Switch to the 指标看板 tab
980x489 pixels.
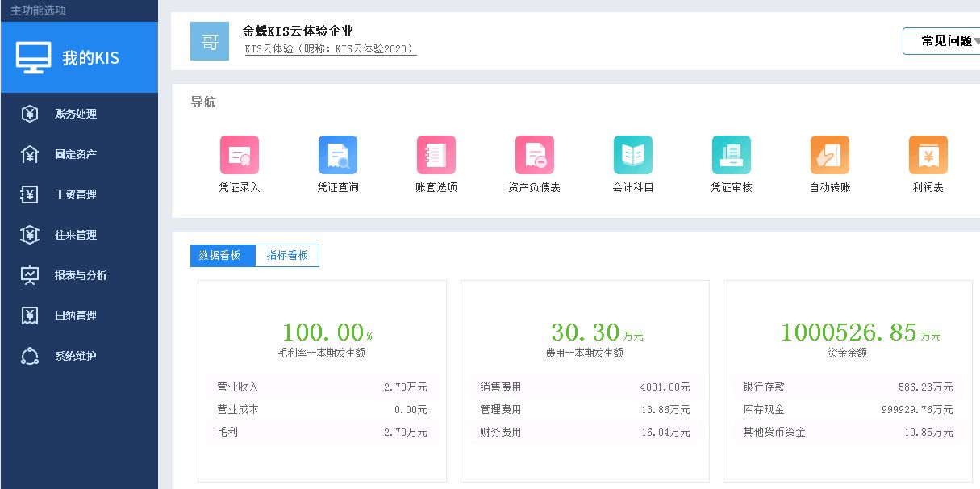[x=287, y=255]
